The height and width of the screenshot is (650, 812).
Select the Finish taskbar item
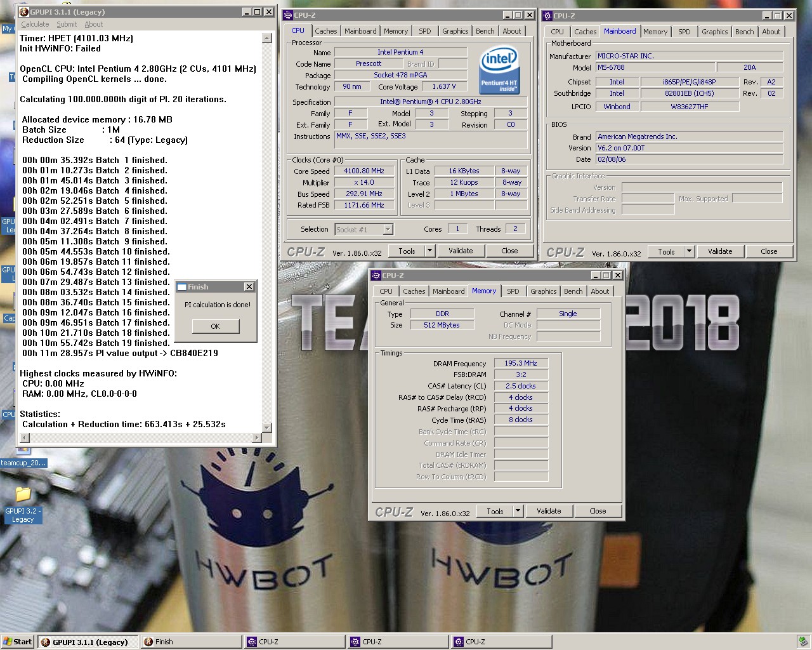tap(190, 642)
